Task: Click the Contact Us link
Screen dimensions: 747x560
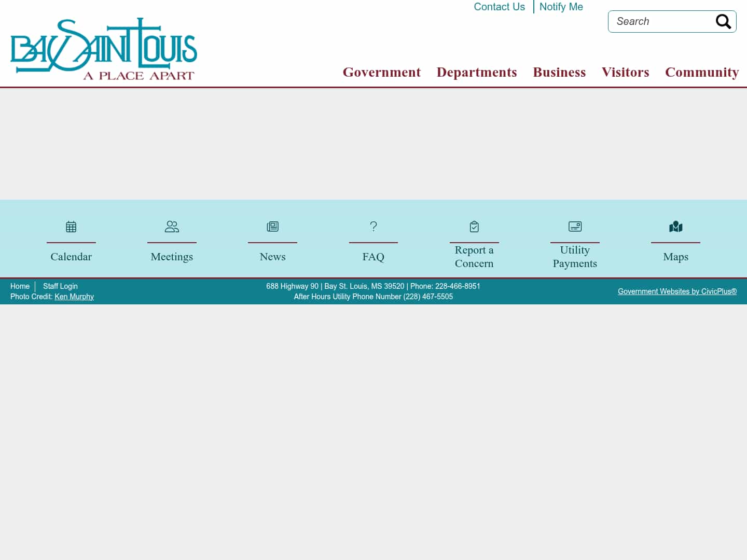Action: (x=499, y=7)
